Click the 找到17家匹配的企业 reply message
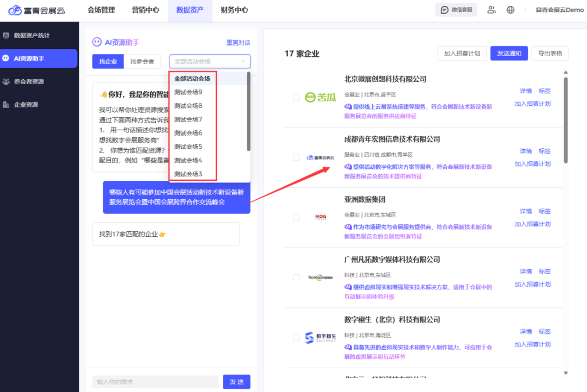This screenshot has height=392, width=587. point(166,234)
